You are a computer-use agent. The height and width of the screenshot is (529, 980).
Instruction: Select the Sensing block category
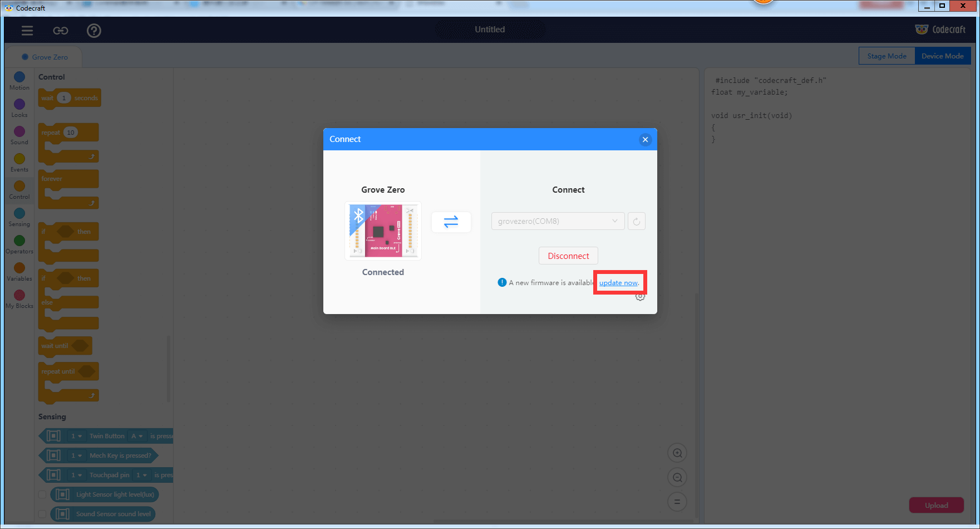19,217
